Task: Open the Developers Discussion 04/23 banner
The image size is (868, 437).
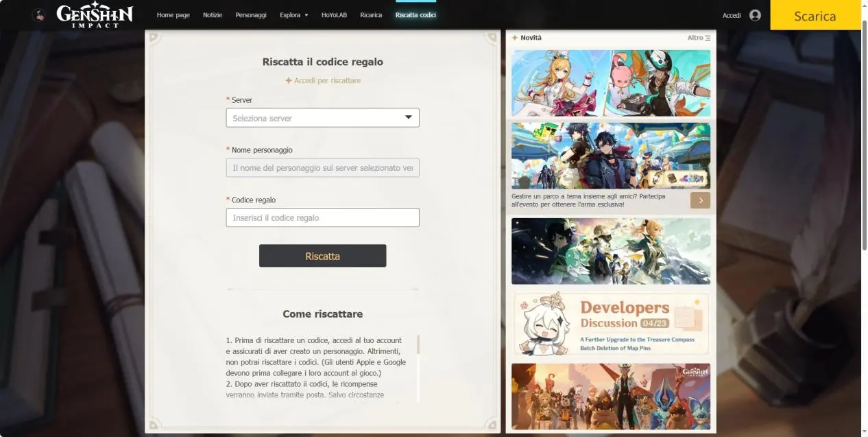Action: pos(611,324)
